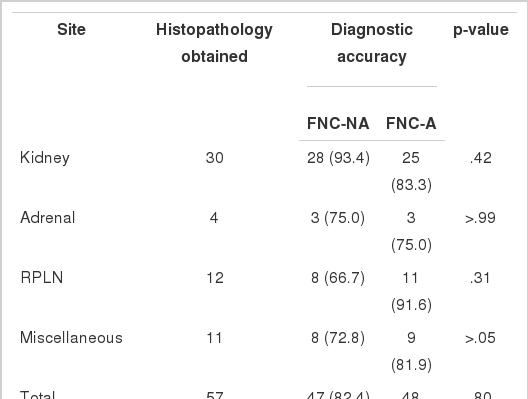Click the RPLN p-value .31

(480, 278)
